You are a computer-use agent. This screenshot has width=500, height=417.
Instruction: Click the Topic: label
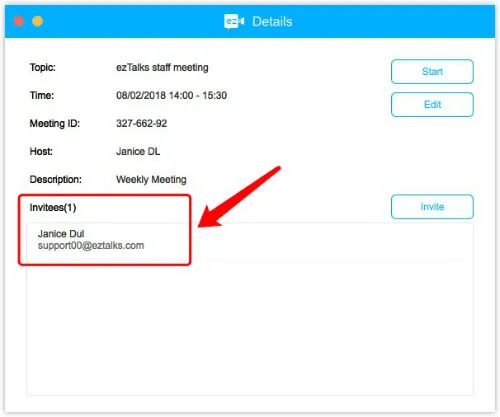43,68
